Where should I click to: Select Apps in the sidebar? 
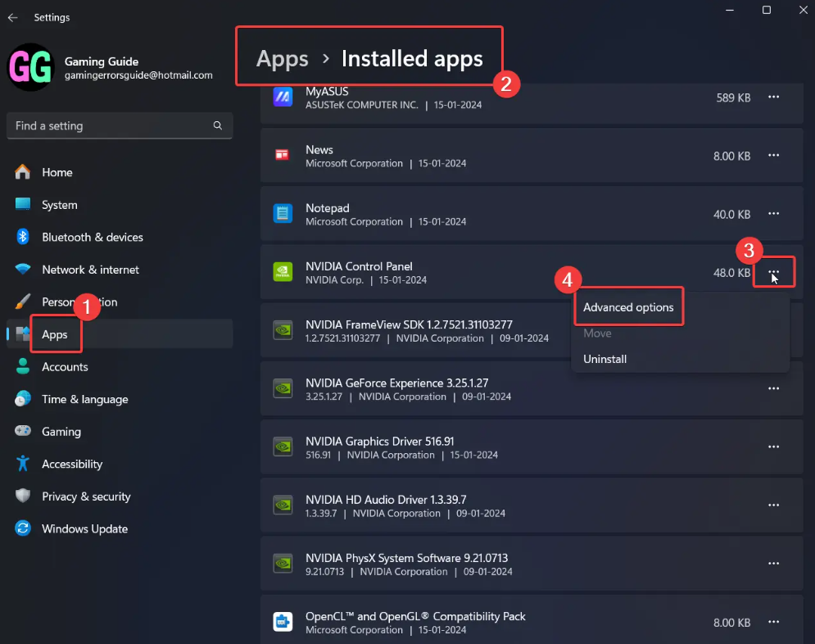[x=120, y=334]
